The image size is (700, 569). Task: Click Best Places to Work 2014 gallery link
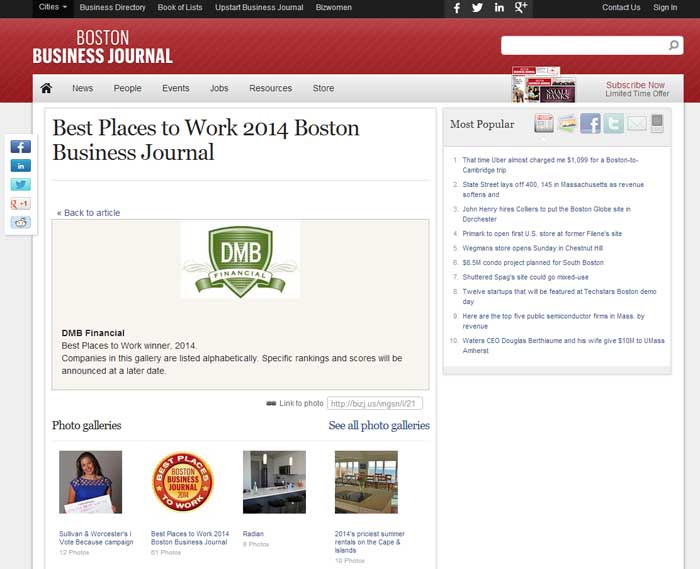190,538
